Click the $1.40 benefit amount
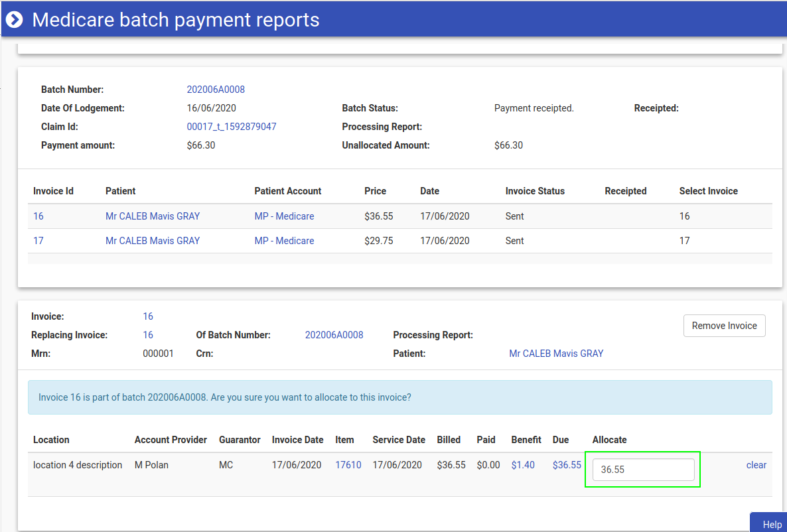 [x=523, y=465]
